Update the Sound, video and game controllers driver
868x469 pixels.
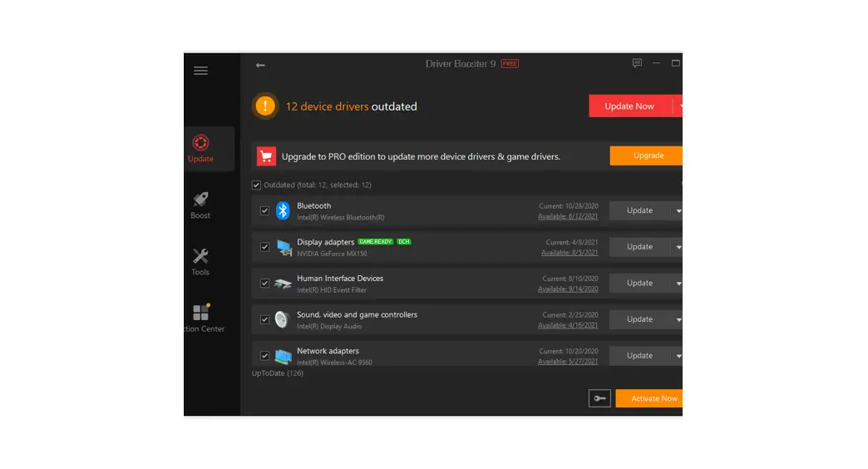640,319
